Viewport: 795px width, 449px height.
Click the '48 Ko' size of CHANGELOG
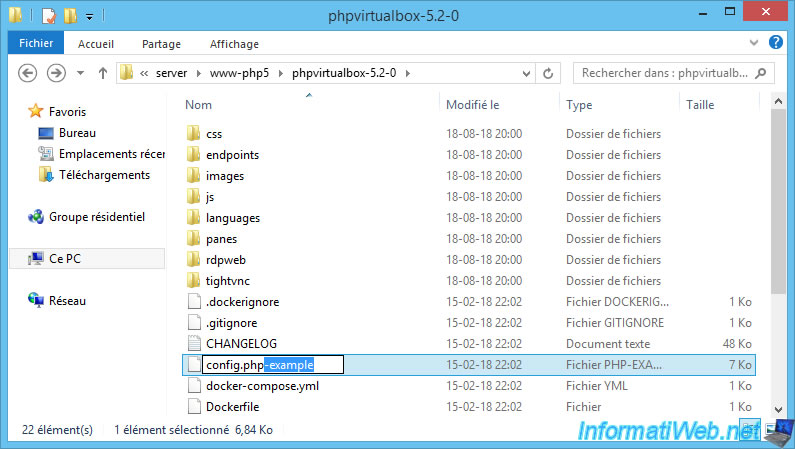[737, 344]
